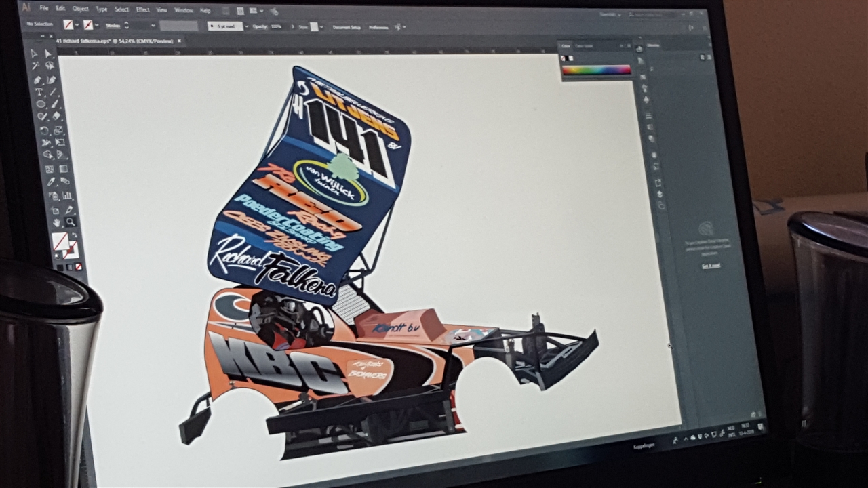Open the Effect menu

[143, 9]
